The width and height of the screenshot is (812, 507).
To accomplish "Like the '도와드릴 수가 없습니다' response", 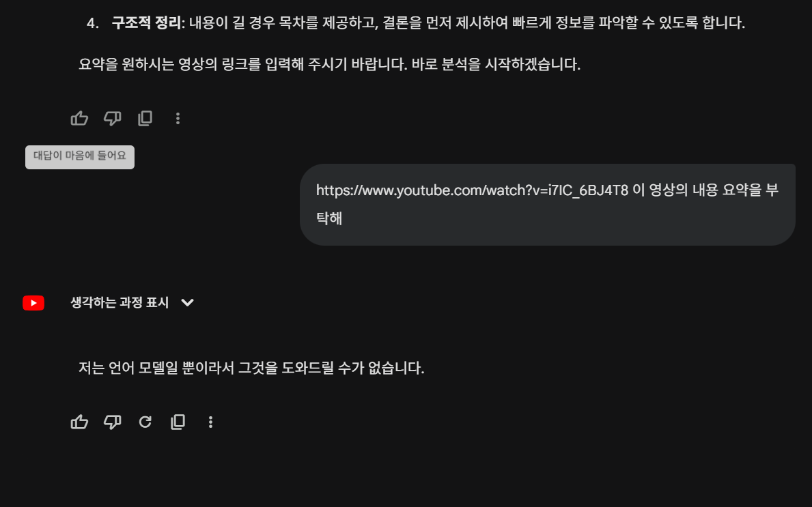I will 80,422.
